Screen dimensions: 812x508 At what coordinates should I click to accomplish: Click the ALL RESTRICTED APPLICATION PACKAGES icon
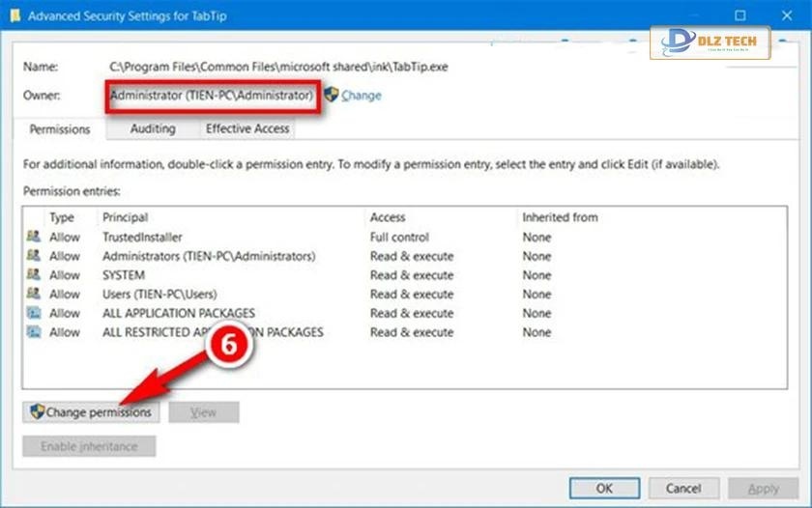[34, 332]
